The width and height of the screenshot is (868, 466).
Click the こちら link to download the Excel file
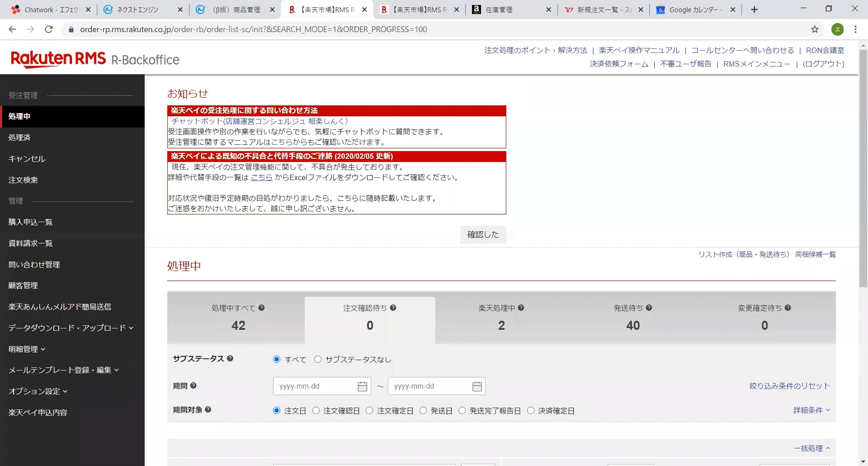coord(262,177)
